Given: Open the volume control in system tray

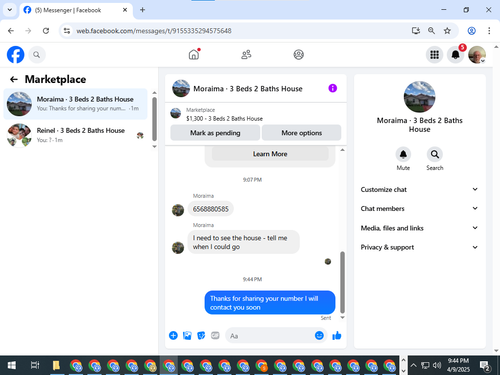Looking at the screenshot, I should click(x=437, y=366).
